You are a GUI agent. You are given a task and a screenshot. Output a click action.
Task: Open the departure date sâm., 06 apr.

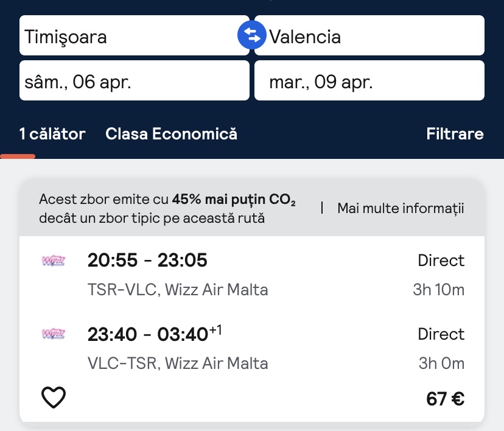point(134,81)
